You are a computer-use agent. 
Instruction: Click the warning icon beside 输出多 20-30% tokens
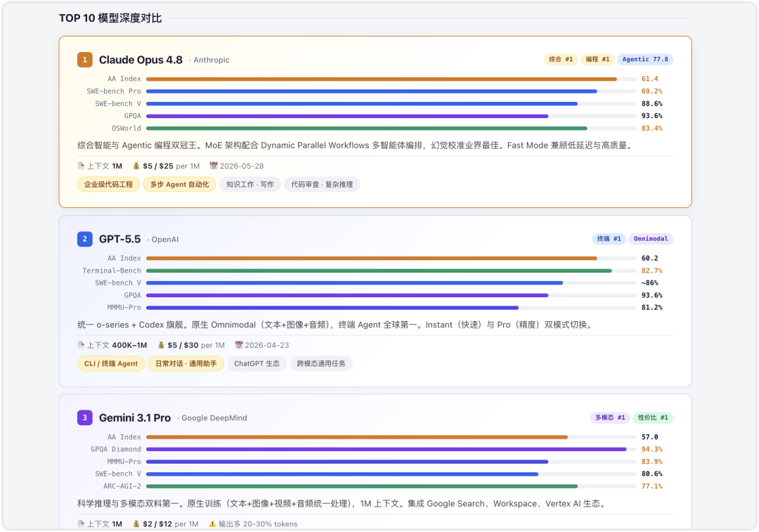click(x=212, y=524)
